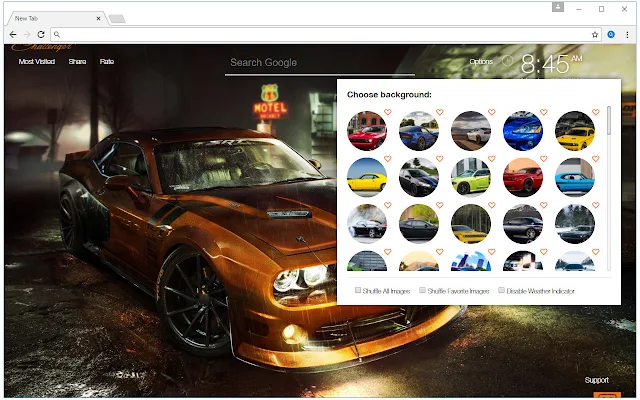Select yellow classic Challenger under blue sky
Viewport: 640px width, 400px height.
coord(367,178)
